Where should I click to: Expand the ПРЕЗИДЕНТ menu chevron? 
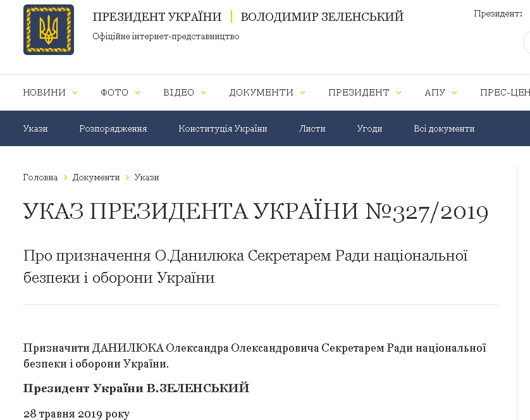click(x=398, y=93)
